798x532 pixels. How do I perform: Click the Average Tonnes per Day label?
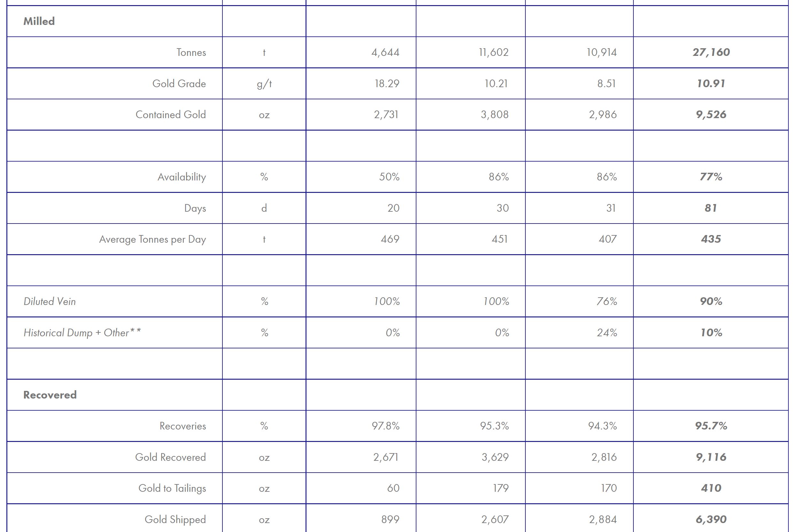click(152, 239)
